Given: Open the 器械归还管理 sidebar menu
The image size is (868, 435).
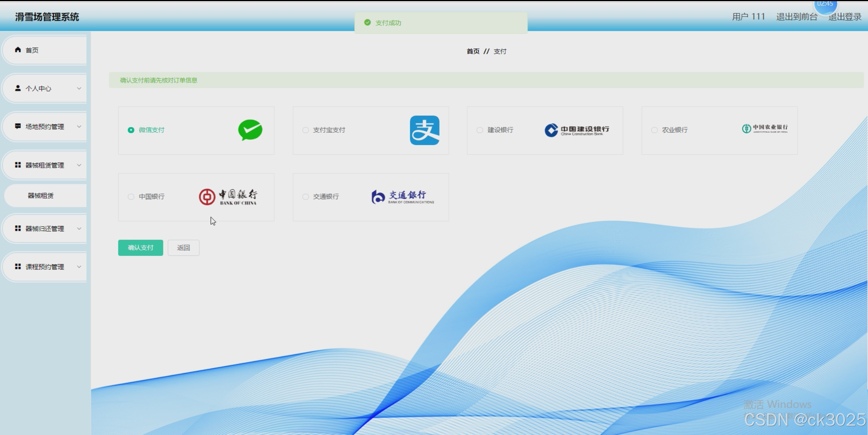Looking at the screenshot, I should [45, 228].
